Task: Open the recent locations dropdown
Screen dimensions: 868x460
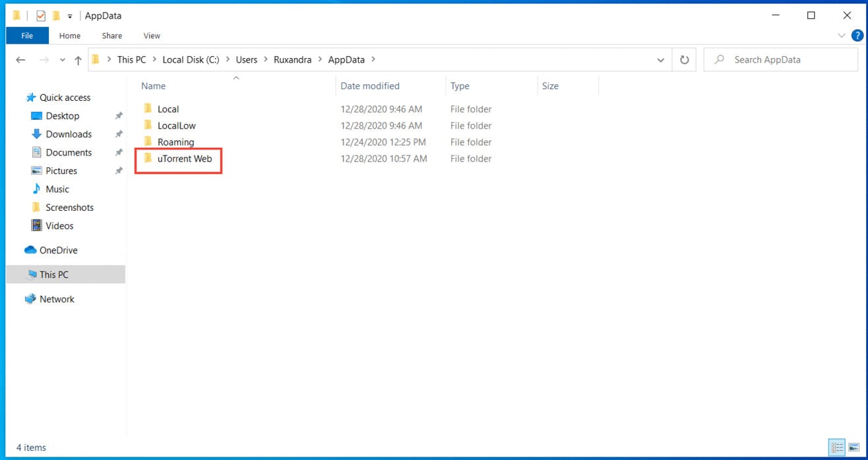Action: [x=62, y=59]
